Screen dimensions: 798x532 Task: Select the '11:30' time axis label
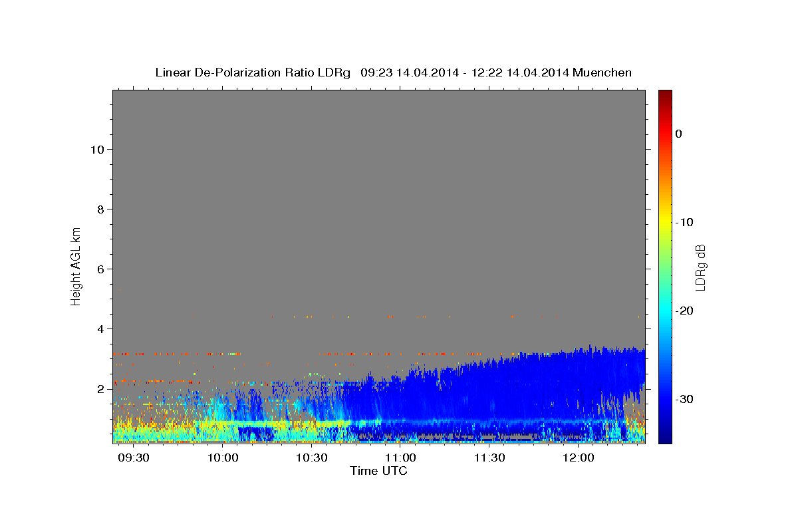click(490, 458)
